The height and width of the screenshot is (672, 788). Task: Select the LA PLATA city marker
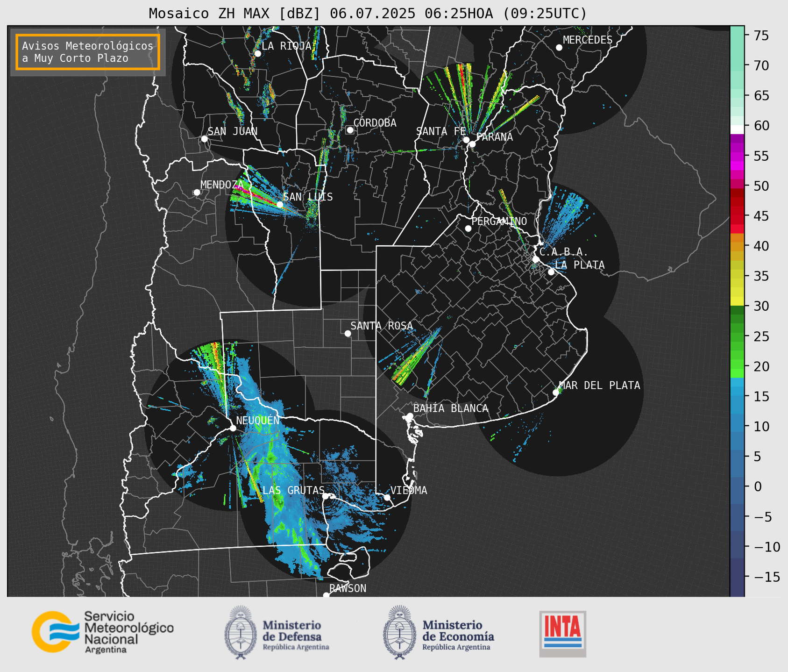(551, 272)
